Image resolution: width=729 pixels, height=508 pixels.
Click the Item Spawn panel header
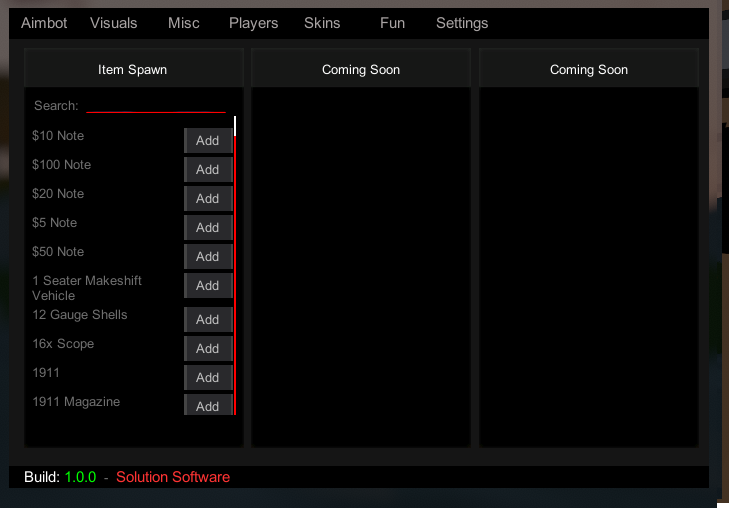click(x=133, y=69)
